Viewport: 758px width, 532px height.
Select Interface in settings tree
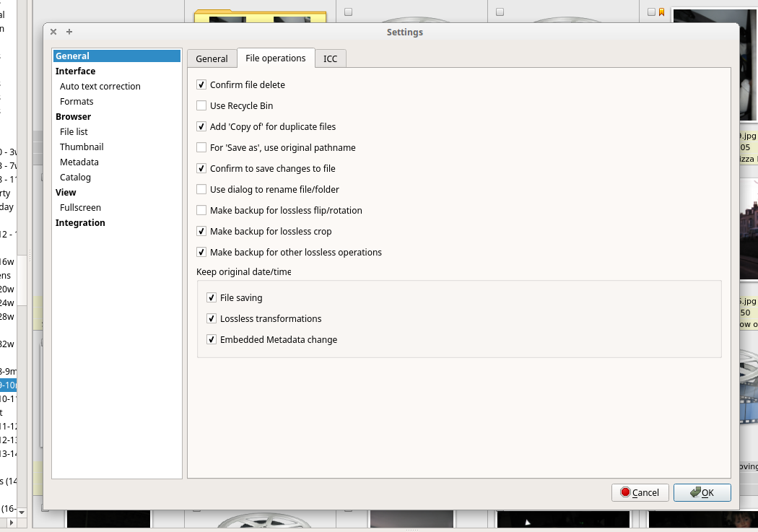pyautogui.click(x=75, y=71)
